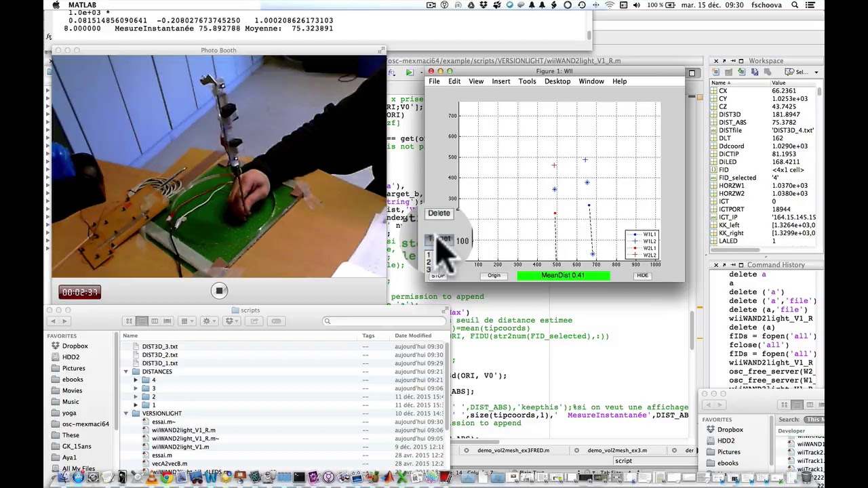Viewport: 868px width, 488px height.
Task: Click the Finder edit tags button
Action: click(276, 321)
